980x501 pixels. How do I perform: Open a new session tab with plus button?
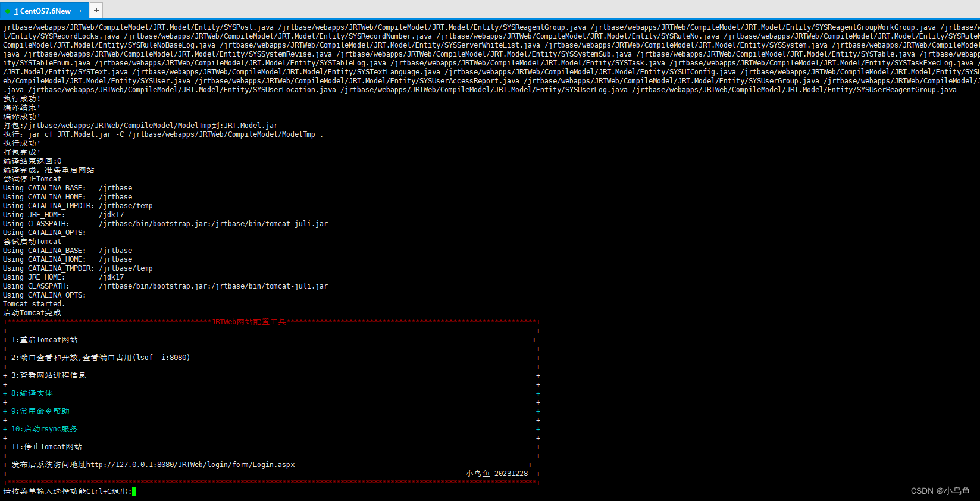pyautogui.click(x=96, y=10)
